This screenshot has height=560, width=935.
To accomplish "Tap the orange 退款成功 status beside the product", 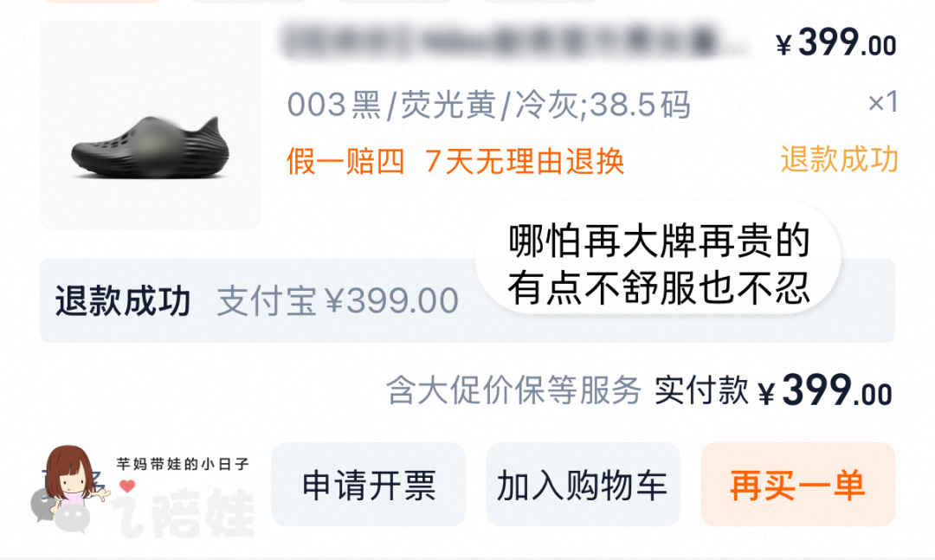I will point(839,159).
